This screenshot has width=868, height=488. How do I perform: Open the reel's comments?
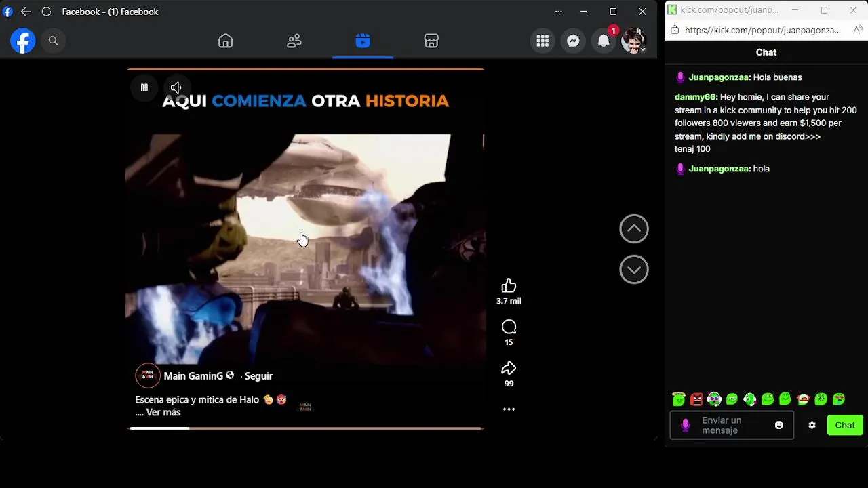coord(509,327)
